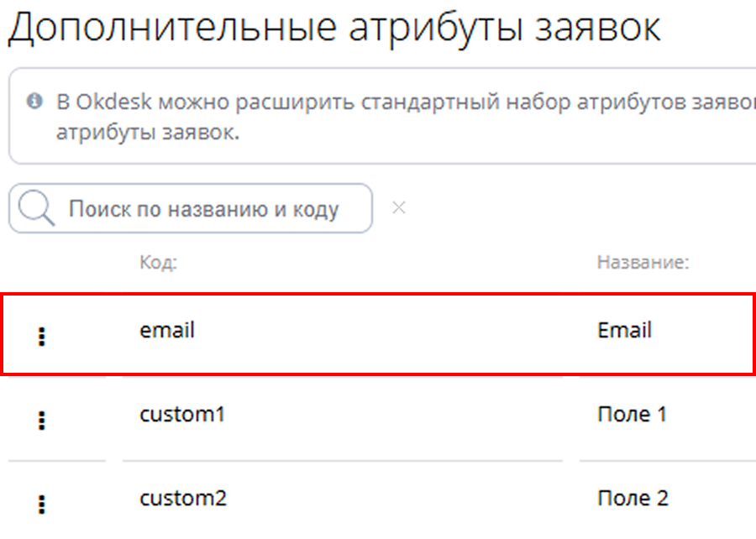This screenshot has height=539, width=756.
Task: Select the "custom2" code cell
Action: 183,498
